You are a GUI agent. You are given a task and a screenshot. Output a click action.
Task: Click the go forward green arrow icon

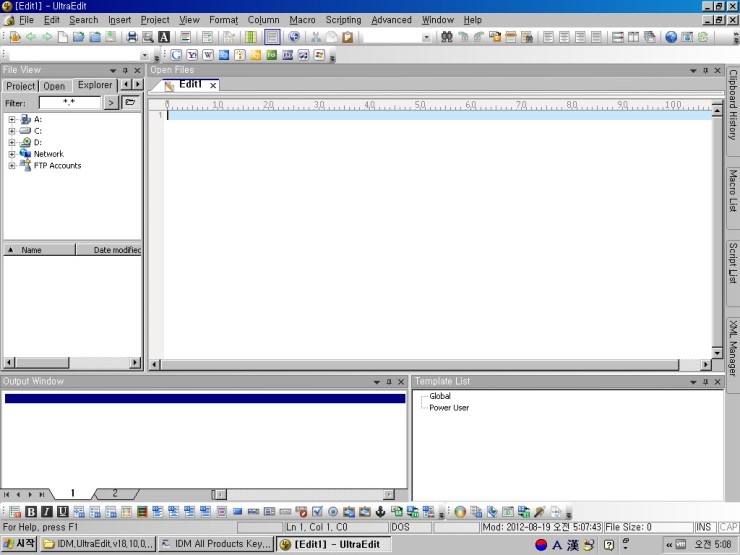tap(47, 37)
